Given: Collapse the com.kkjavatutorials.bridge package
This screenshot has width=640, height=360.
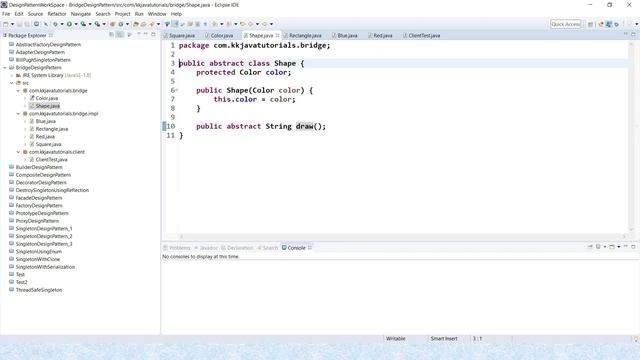Looking at the screenshot, I should point(18,91).
